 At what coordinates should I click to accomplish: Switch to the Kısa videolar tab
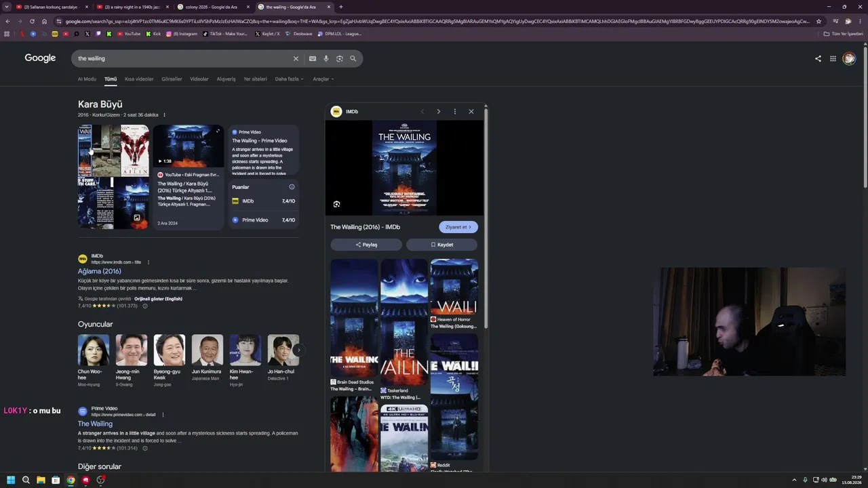pos(139,79)
